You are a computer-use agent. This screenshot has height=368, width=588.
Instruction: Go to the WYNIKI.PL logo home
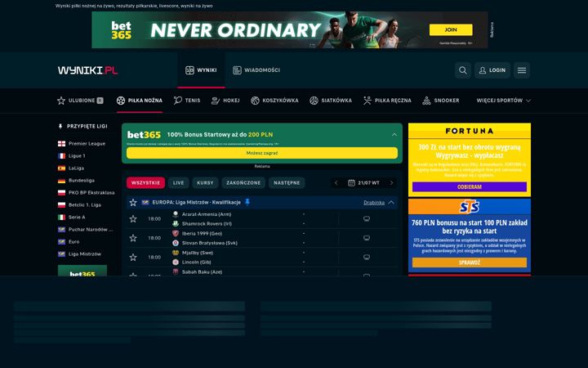click(87, 70)
